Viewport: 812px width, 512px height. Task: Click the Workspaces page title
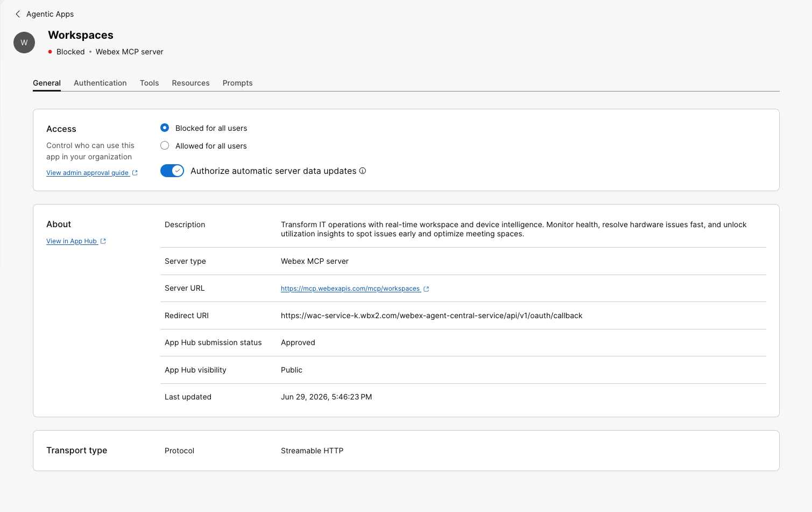click(x=81, y=35)
